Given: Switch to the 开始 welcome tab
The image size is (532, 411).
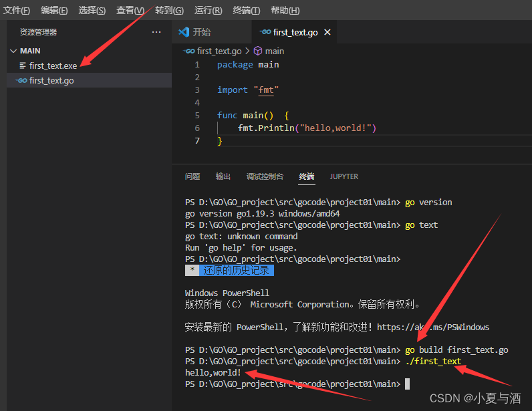Looking at the screenshot, I should (x=211, y=32).
